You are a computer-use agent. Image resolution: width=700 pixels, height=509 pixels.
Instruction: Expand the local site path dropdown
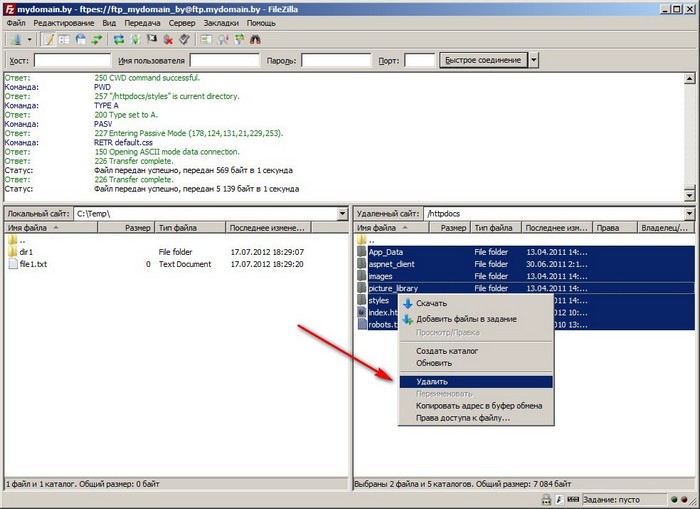341,213
